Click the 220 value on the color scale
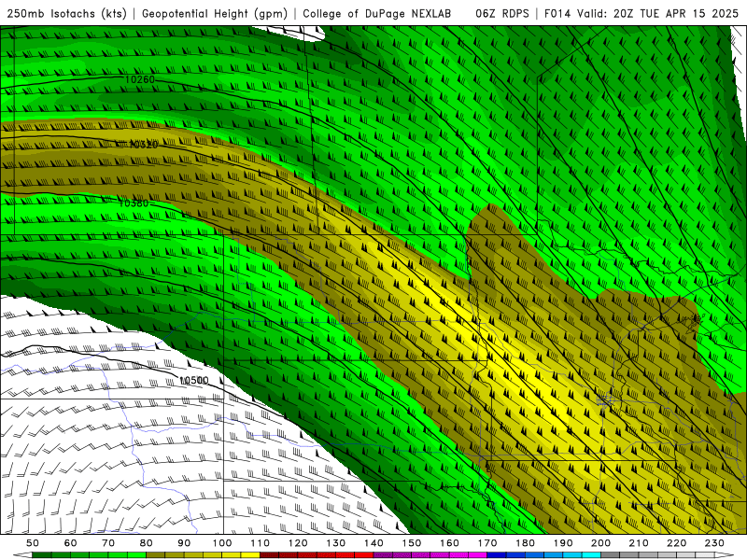747x560 pixels. click(676, 543)
